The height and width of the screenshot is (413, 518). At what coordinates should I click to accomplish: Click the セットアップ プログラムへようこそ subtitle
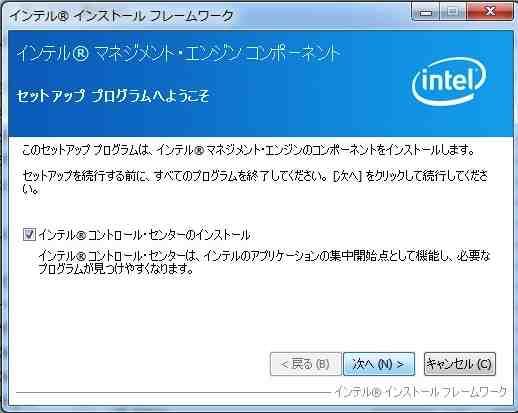[113, 96]
